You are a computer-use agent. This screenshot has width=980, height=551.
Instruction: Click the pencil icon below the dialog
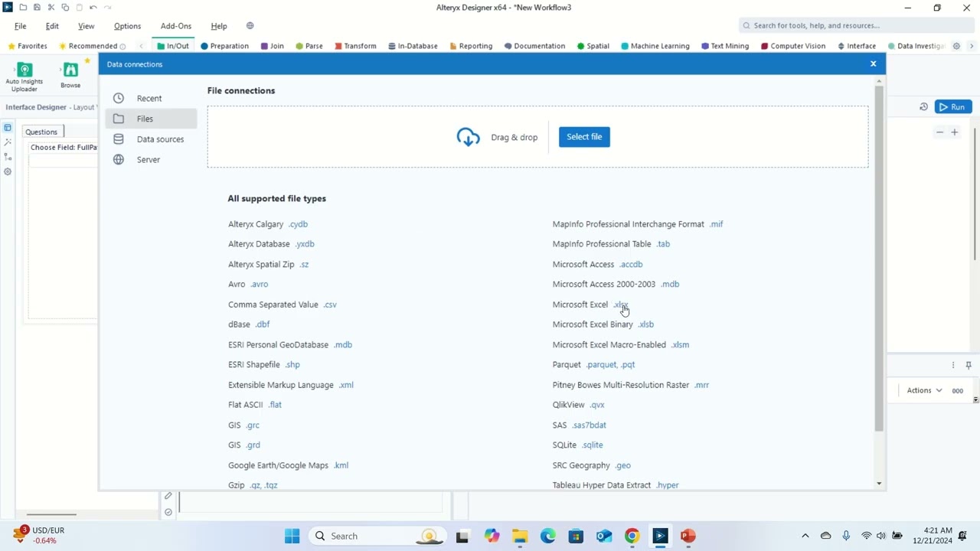(168, 496)
